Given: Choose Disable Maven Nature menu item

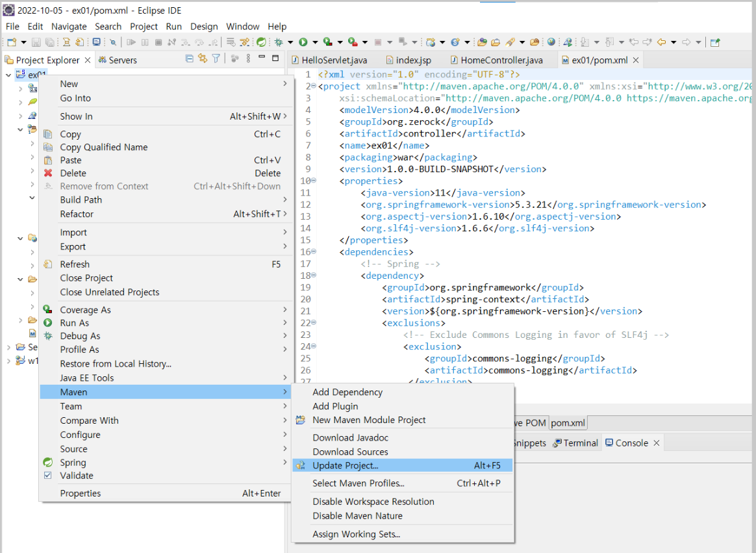Looking at the screenshot, I should click(403, 516).
